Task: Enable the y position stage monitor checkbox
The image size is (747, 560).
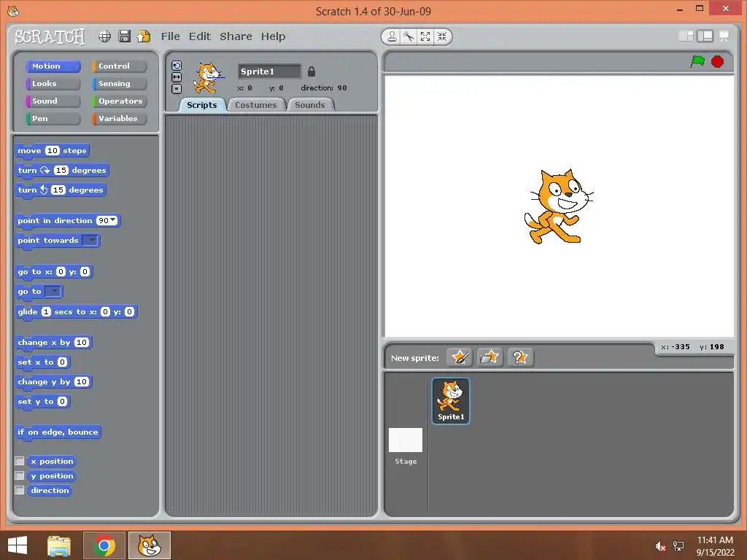Action: coord(20,475)
